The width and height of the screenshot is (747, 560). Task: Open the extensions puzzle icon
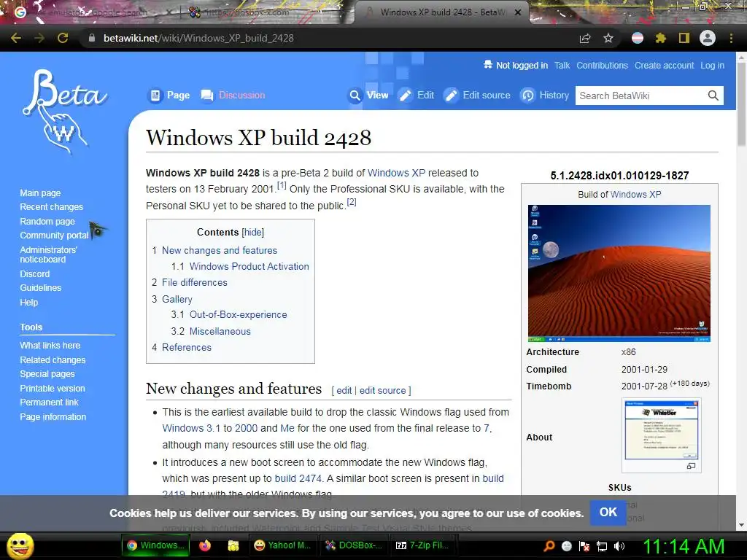[x=660, y=38]
